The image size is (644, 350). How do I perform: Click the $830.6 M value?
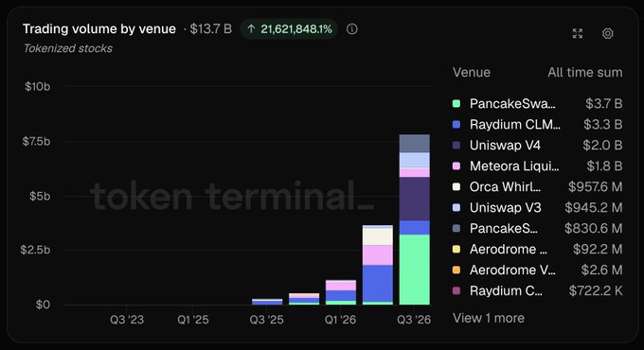pos(593,228)
